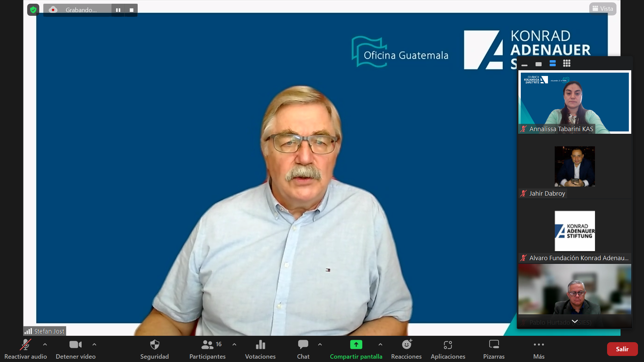644x362 pixels.
Task: Open the Participantes panel
Action: pos(207,349)
